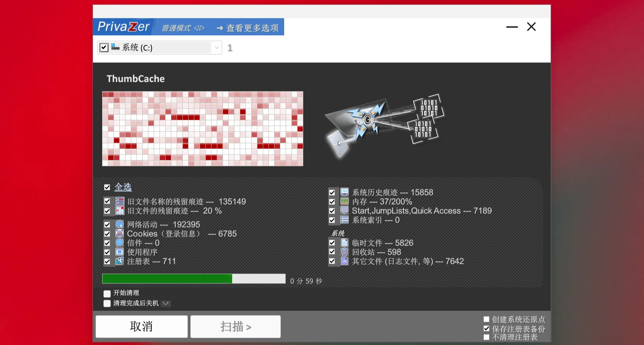Click the 注册表 registry icon
Screen dimensions: 644x345
pos(120,261)
